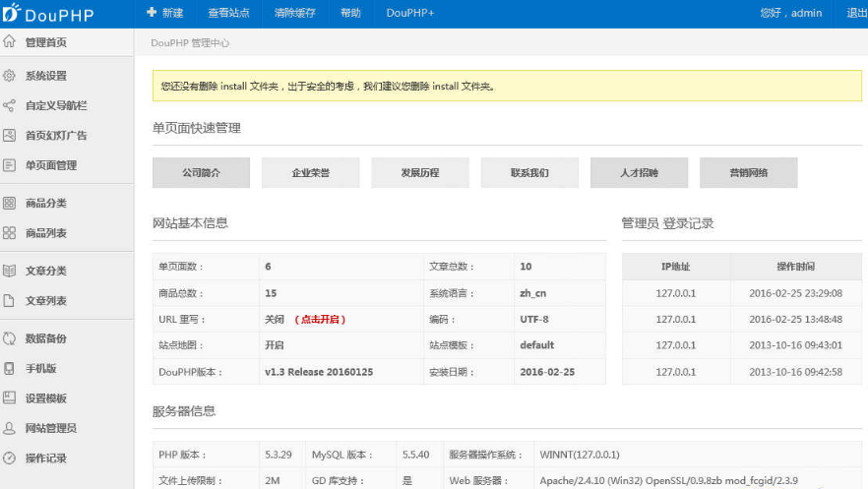Open the 帮助 menu item
Image resolution: width=868 pixels, height=489 pixels.
click(x=350, y=13)
